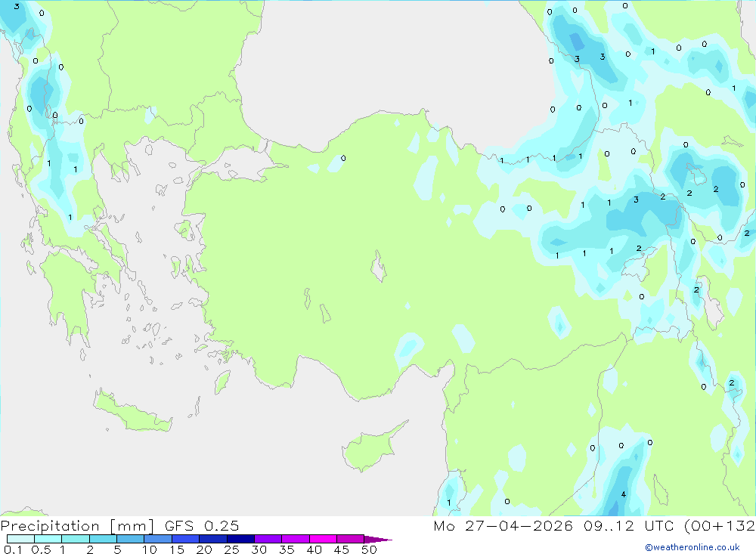Click the '10' legend scale label
The image size is (756, 554).
point(150,549)
